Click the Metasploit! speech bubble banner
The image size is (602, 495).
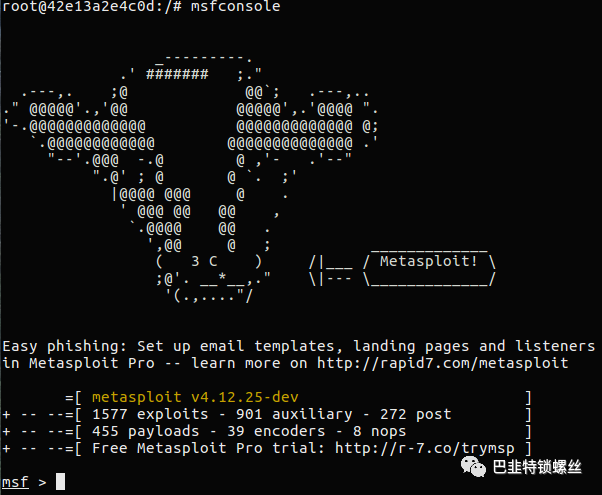[x=429, y=268]
